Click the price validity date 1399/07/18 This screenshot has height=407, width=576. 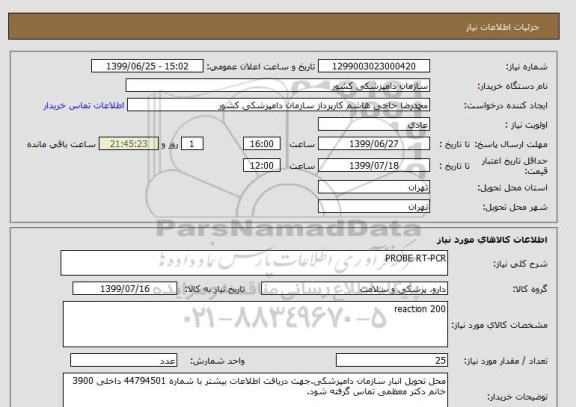[x=374, y=166]
